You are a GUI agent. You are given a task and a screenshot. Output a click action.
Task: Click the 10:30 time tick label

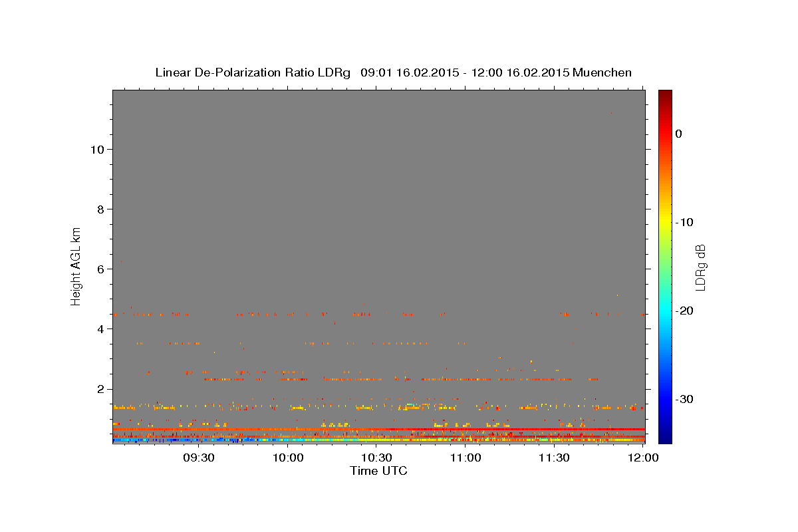tap(378, 458)
